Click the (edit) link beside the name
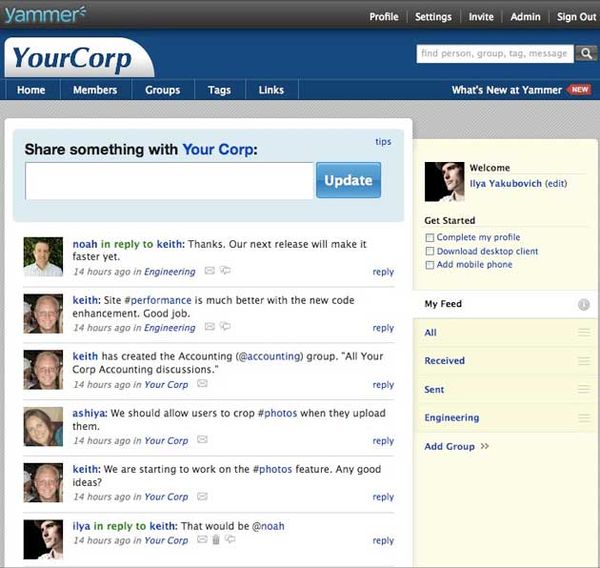This screenshot has width=600, height=568. point(556,183)
